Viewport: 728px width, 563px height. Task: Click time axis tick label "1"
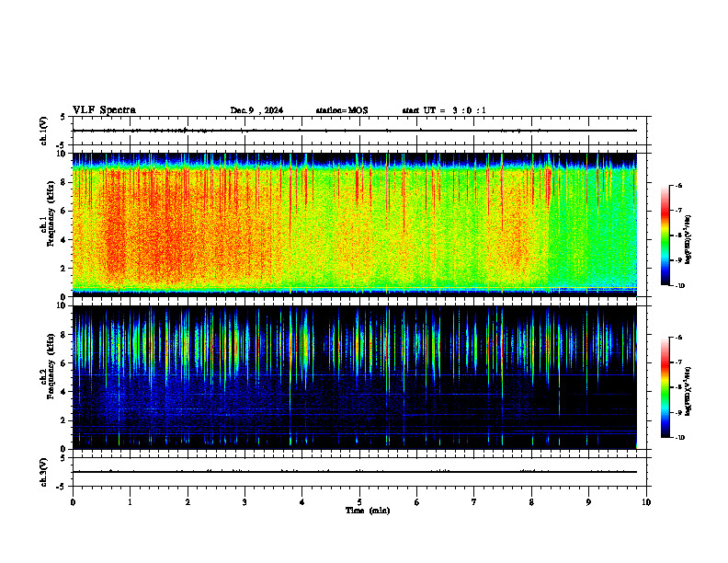(x=131, y=502)
